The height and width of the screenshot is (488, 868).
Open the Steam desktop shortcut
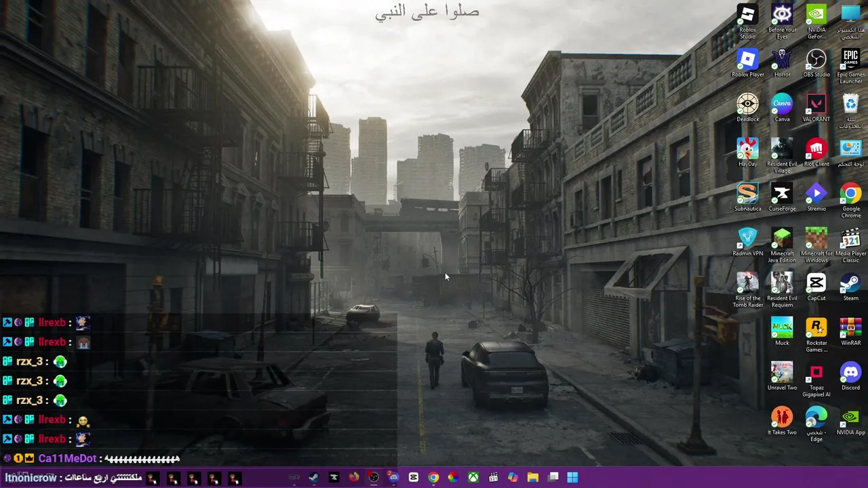[x=850, y=287]
